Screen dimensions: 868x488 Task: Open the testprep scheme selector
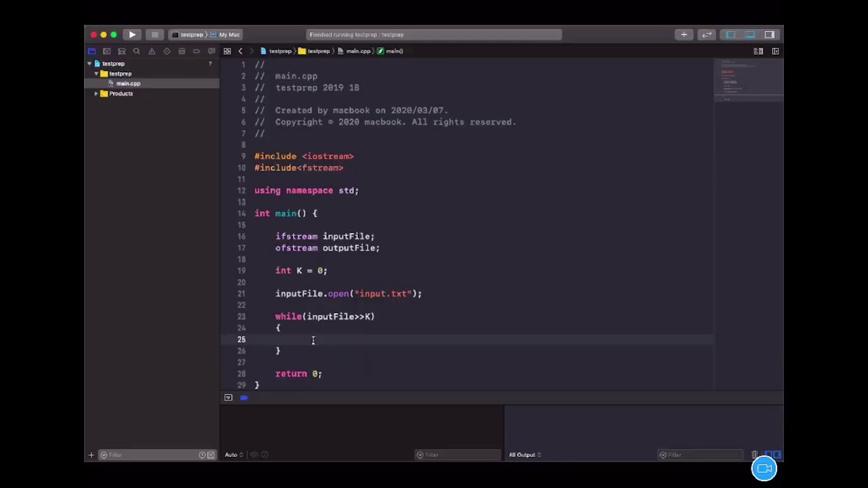(188, 35)
